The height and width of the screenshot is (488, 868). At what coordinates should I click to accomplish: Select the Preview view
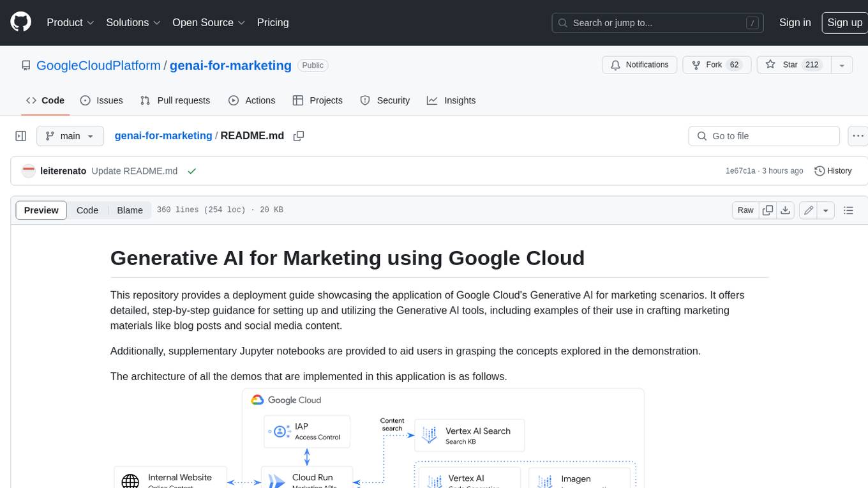click(41, 210)
